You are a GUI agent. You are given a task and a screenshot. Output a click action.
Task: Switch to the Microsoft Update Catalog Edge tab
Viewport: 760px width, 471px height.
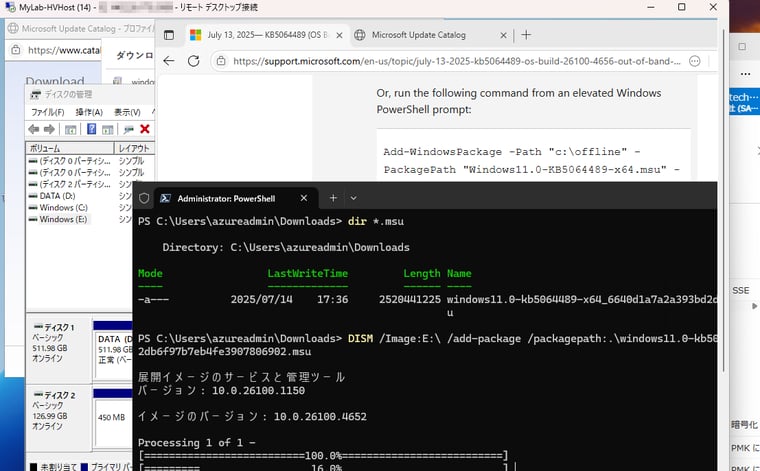[430, 35]
